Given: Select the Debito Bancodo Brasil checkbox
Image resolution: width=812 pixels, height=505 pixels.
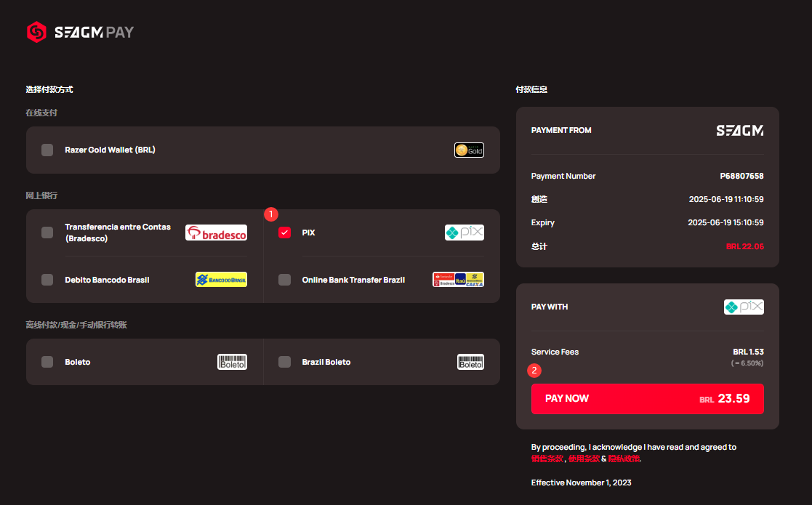Looking at the screenshot, I should [x=47, y=280].
